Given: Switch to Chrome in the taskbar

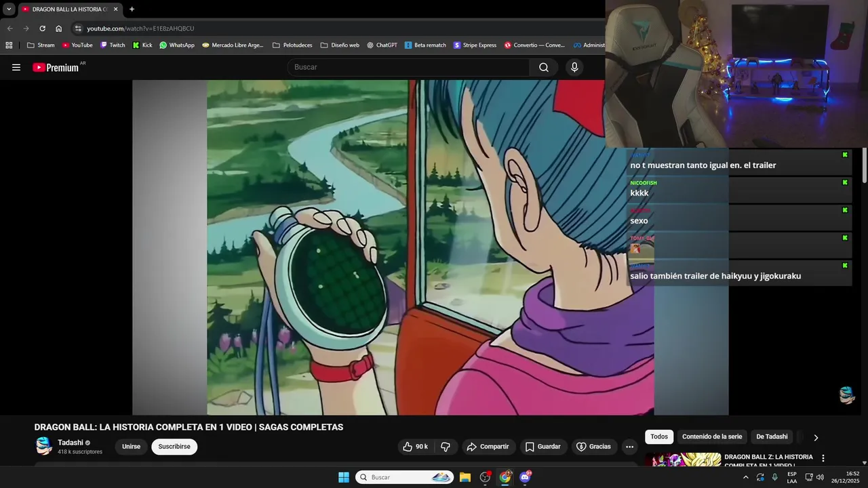Looking at the screenshot, I should tap(505, 477).
